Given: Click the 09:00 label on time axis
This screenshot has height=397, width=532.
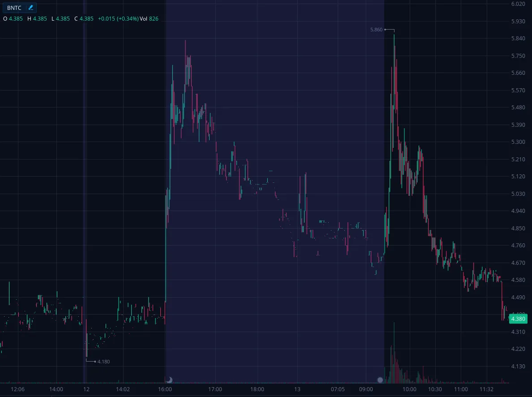Looking at the screenshot, I should (366, 389).
